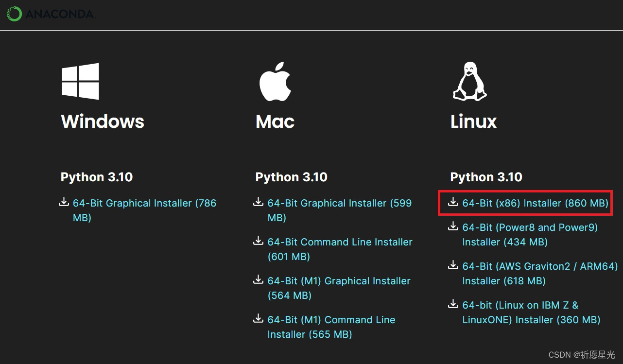Download Mac 64-Bit Command Line Installer (601 MB)
The width and height of the screenshot is (623, 364).
[340, 249]
